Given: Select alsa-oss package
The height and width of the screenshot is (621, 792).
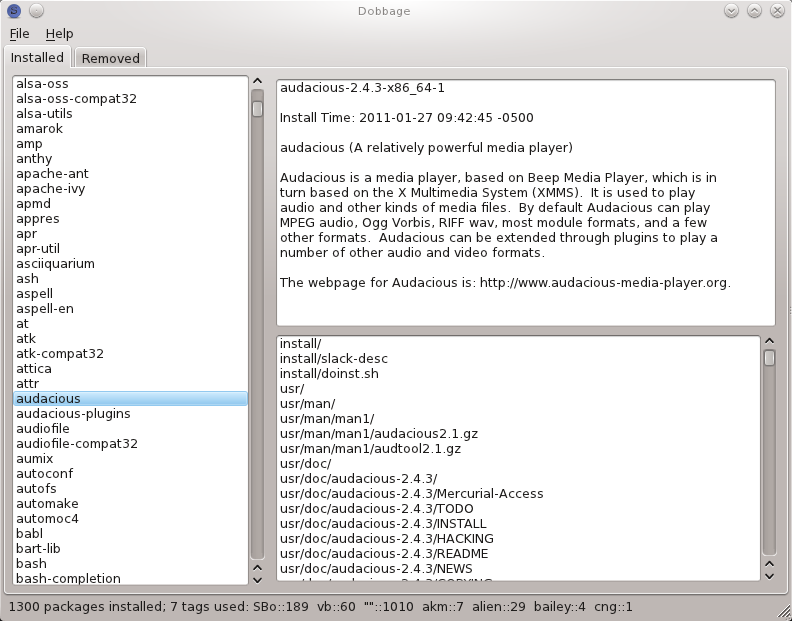Looking at the screenshot, I should (x=130, y=83).
